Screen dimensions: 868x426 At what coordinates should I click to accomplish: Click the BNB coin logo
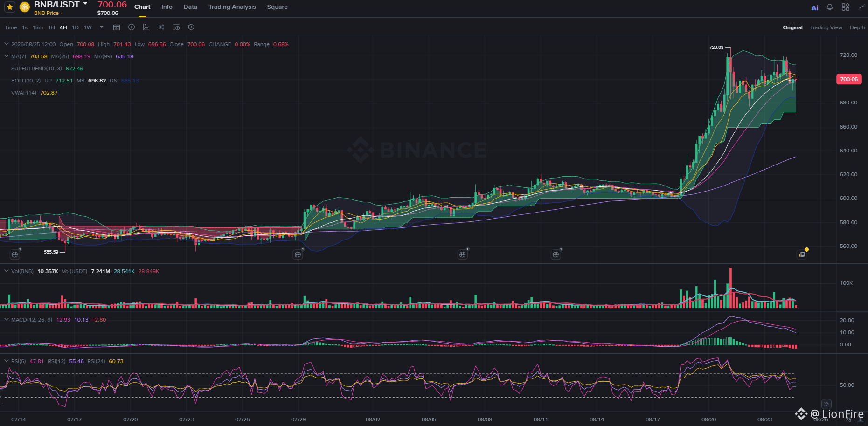coord(25,7)
